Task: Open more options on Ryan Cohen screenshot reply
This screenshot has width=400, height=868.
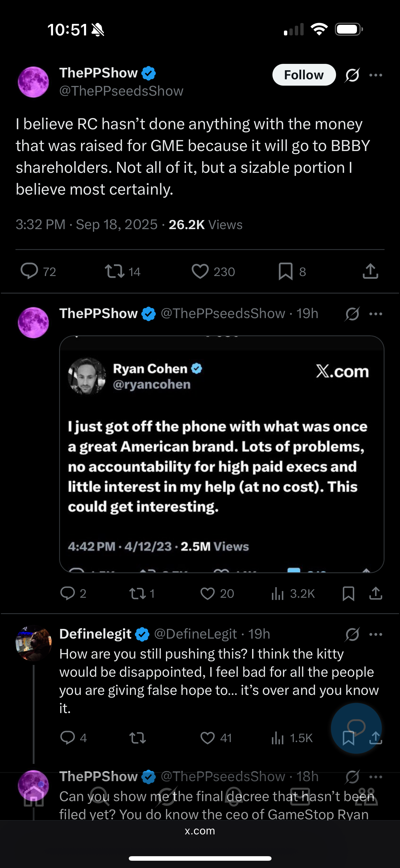Action: [x=376, y=314]
